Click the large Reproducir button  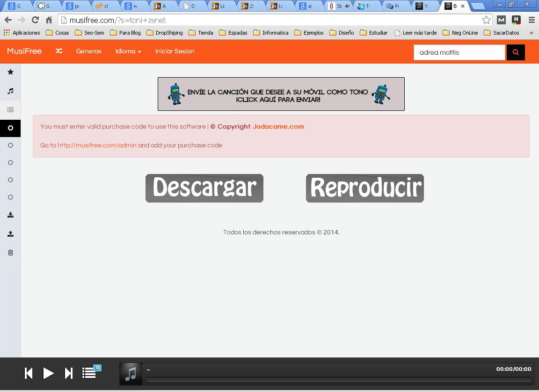(365, 188)
